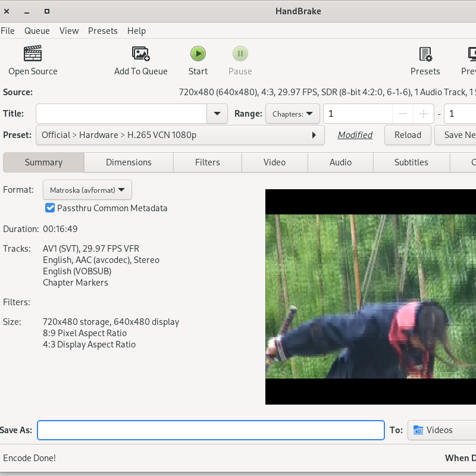Click the Modified preset link
Screen dimensions: 476x476
point(355,135)
